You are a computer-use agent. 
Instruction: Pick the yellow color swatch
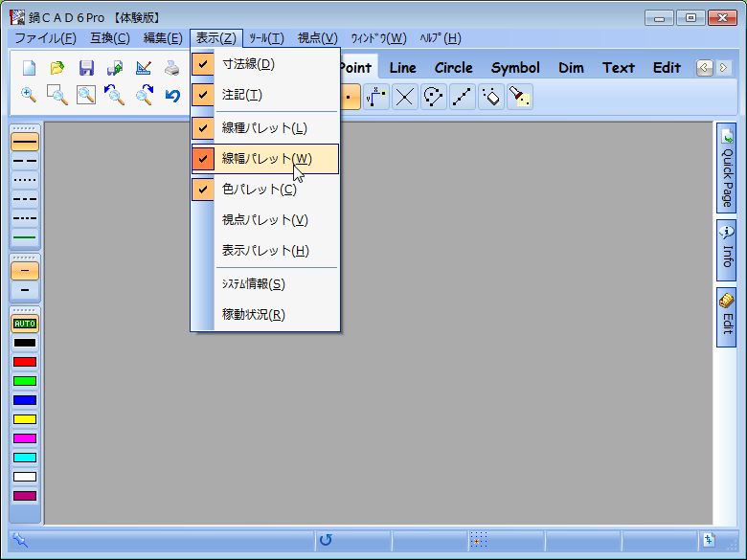click(x=25, y=419)
